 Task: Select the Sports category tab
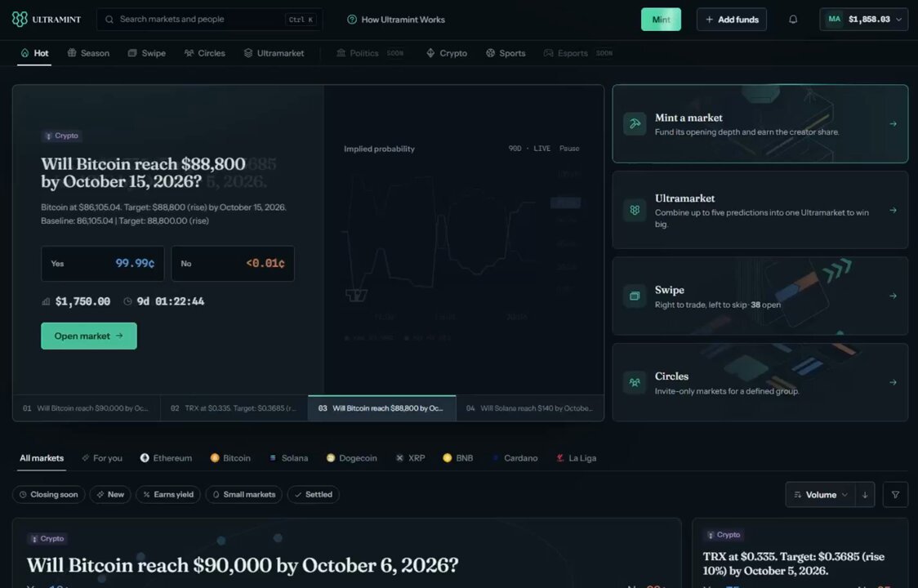point(506,53)
